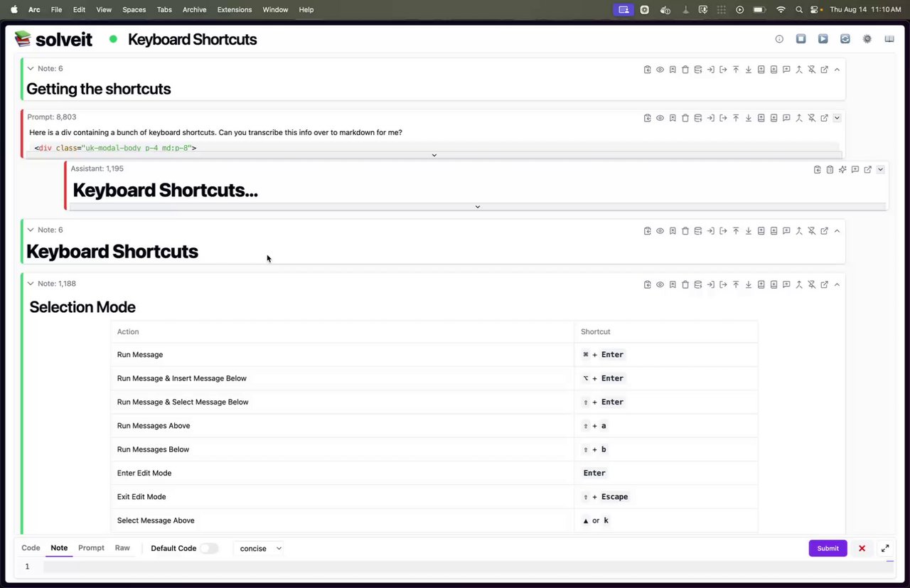Delete the 'Getting the shortcuts' note via trash icon
The width and height of the screenshot is (910, 588).
point(685,70)
